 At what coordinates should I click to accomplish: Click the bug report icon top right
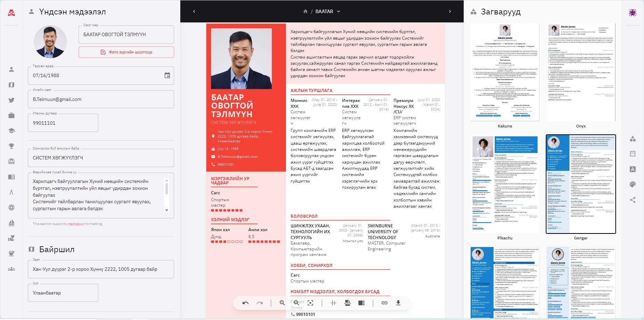tap(632, 12)
